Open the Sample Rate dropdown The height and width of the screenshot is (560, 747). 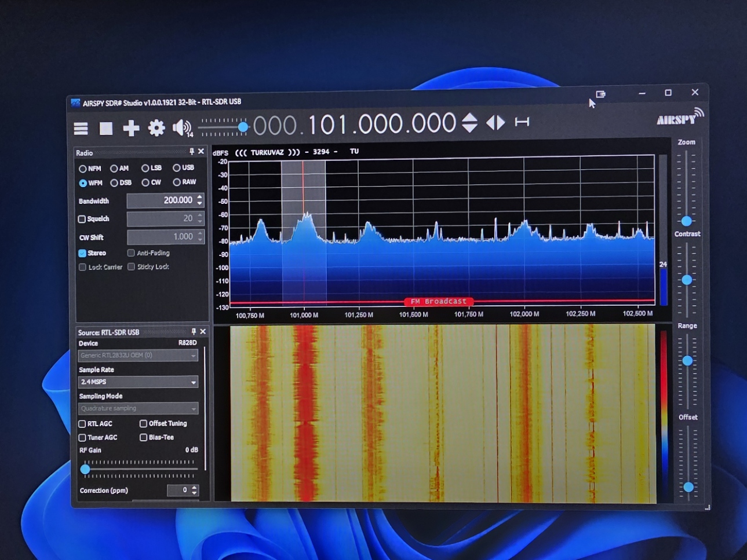coord(138,382)
